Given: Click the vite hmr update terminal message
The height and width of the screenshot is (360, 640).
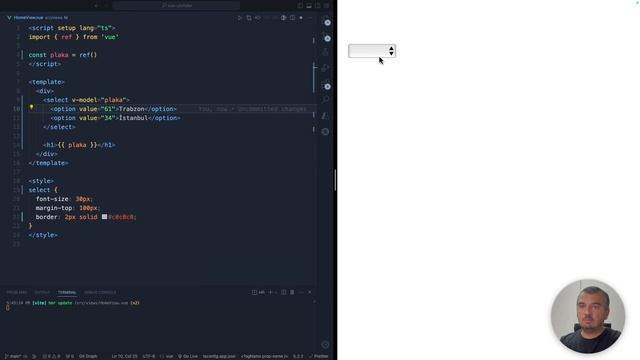Looking at the screenshot, I should 73,303.
